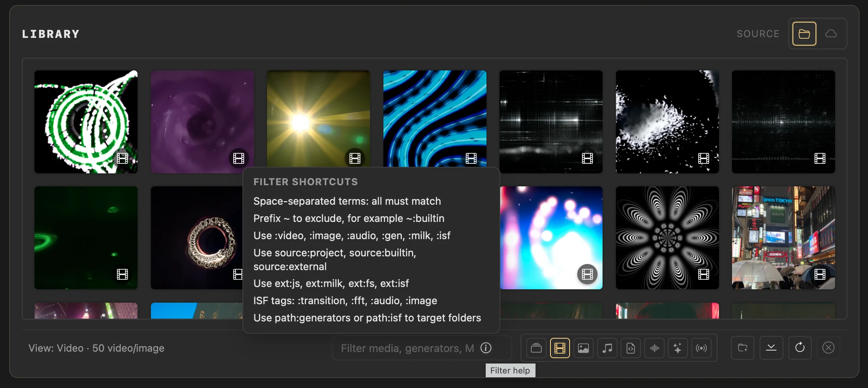This screenshot has height=388, width=868.
Task: Click 'ISF tags: :transition, :fft' help line
Action: coord(345,301)
